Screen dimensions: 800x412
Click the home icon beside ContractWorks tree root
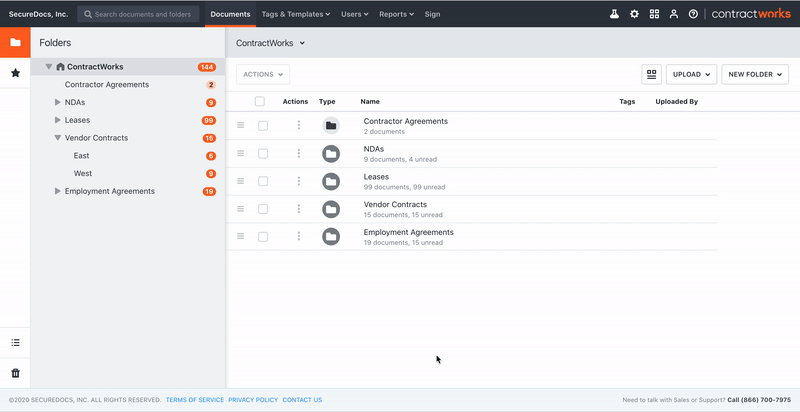point(60,67)
